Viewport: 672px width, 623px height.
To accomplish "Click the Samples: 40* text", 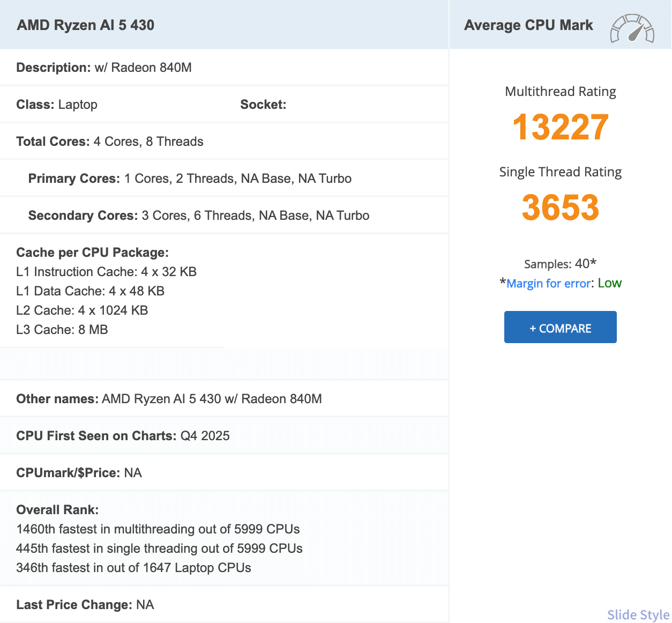I will click(x=561, y=264).
